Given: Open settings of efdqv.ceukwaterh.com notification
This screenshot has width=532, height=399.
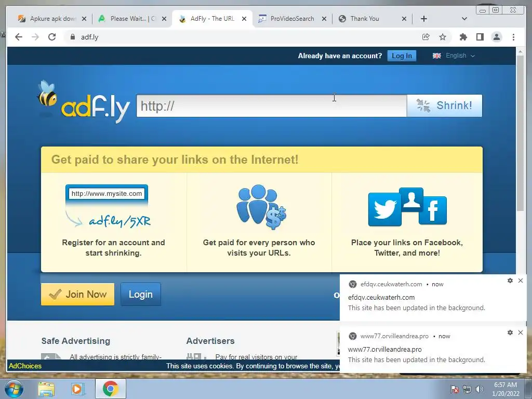Looking at the screenshot, I should 510,281.
